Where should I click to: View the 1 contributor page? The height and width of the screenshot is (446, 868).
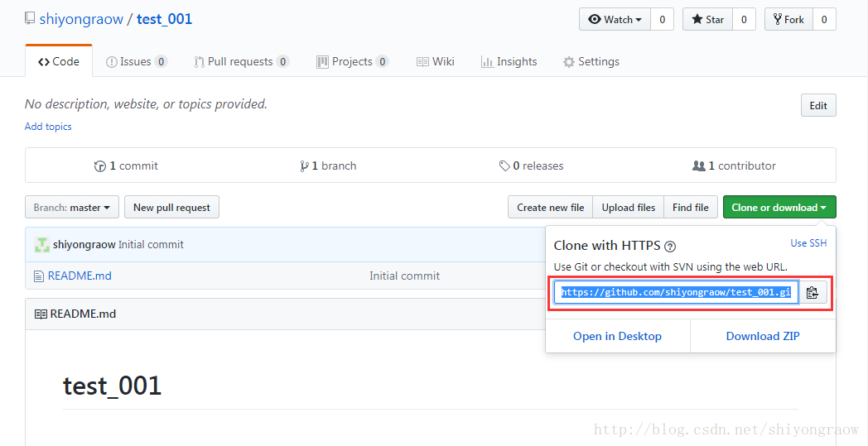pos(734,165)
